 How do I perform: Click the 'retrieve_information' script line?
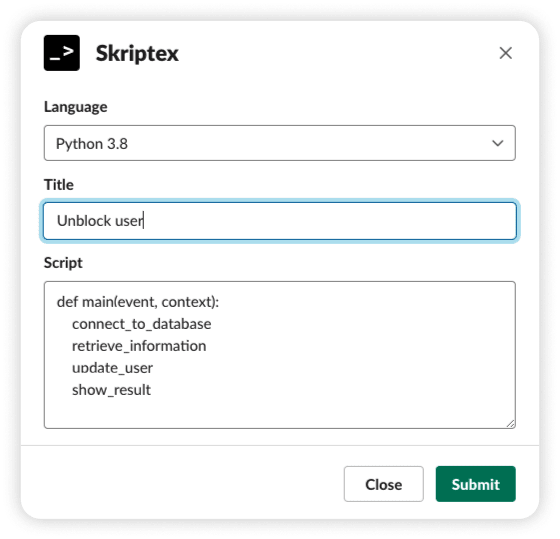coord(139,346)
